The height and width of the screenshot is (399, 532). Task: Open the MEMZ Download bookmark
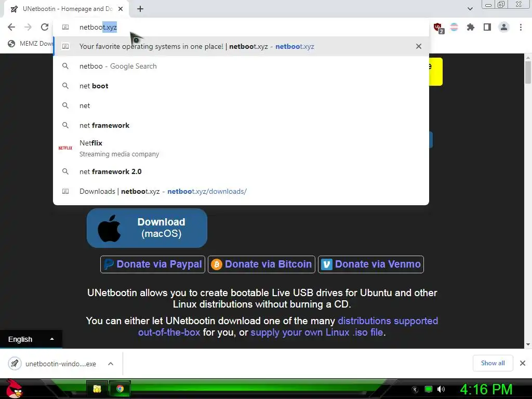point(31,44)
